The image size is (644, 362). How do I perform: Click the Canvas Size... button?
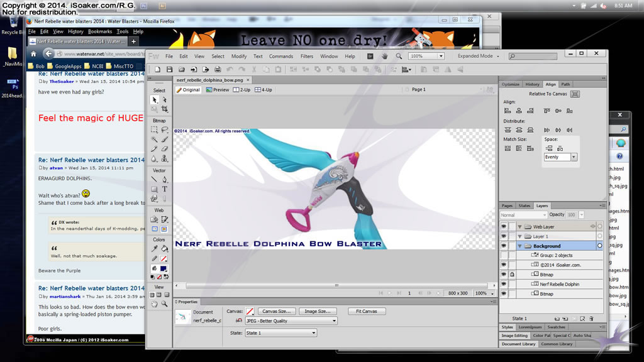(x=276, y=311)
